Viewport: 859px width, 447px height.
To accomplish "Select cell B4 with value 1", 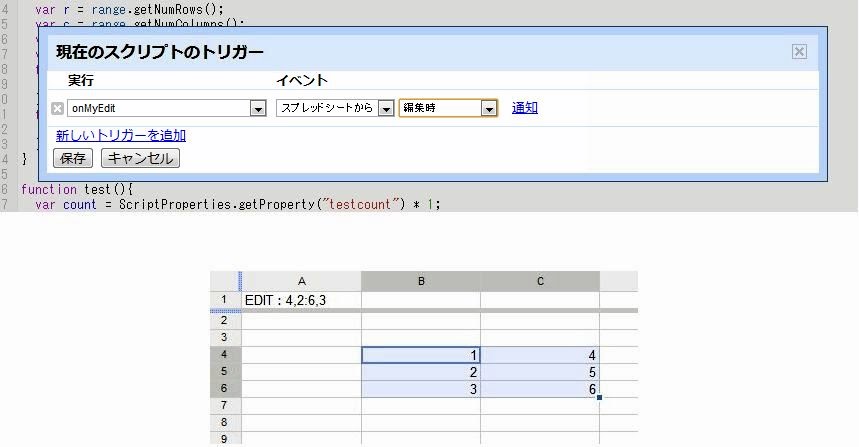I will [421, 355].
